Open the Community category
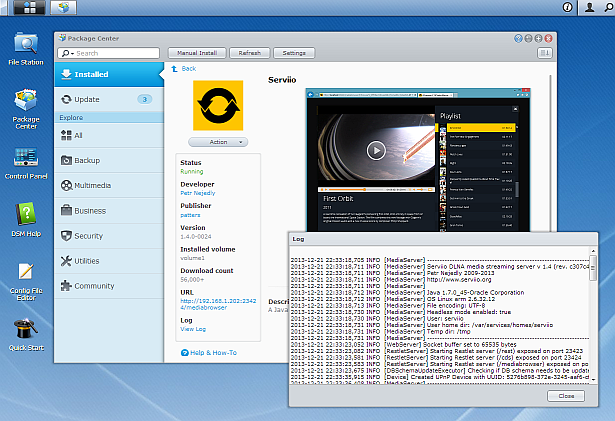The height and width of the screenshot is (421, 615). click(109, 286)
